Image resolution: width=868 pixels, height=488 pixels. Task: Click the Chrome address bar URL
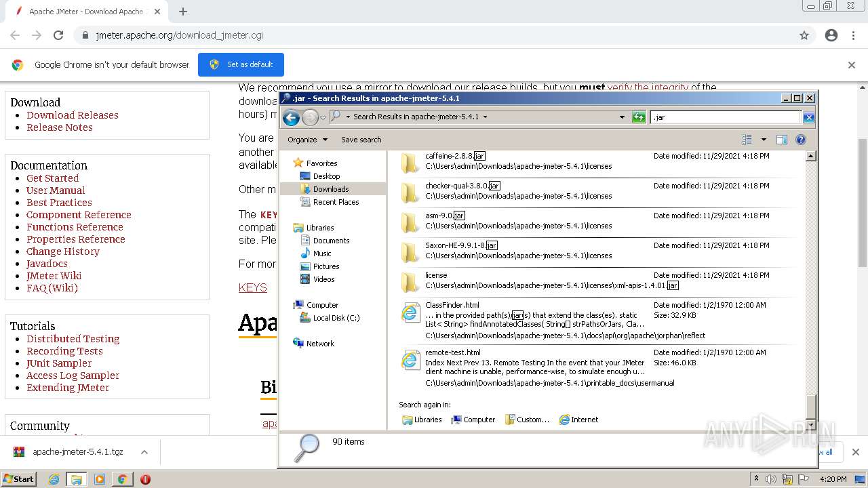[180, 35]
